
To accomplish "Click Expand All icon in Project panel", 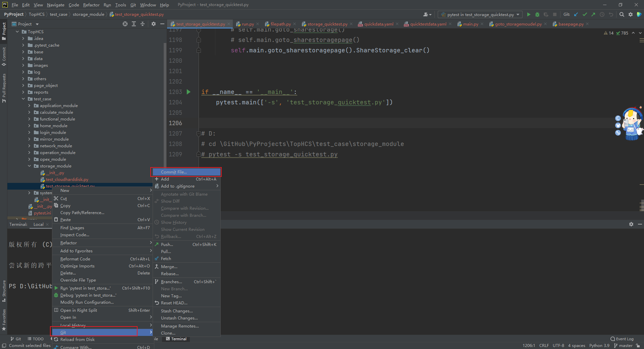I will 134,24.
